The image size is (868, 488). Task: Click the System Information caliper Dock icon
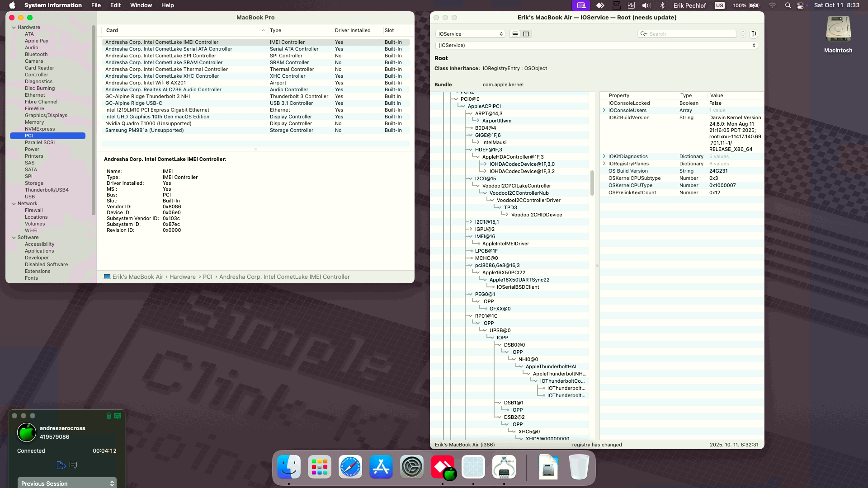click(504, 467)
